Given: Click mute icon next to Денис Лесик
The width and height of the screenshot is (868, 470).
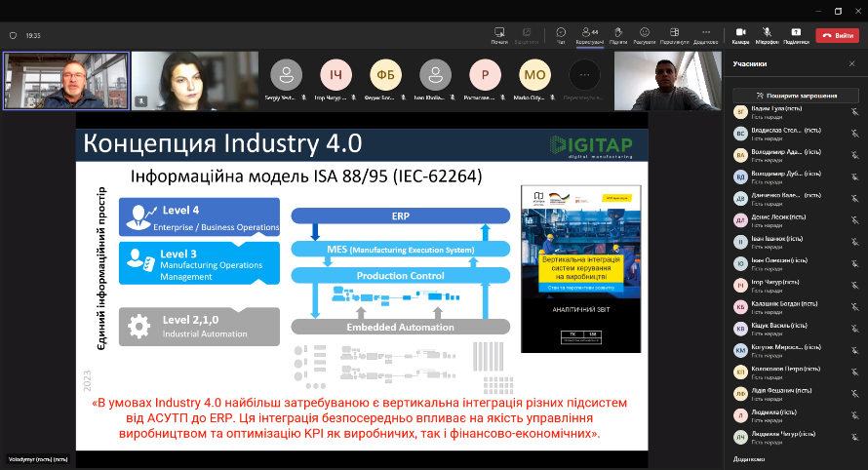Looking at the screenshot, I should pos(854,217).
